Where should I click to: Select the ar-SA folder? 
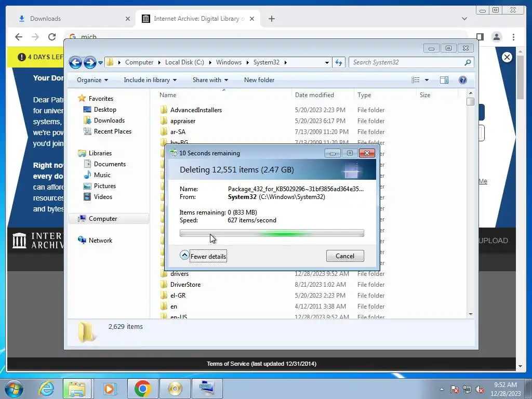178,131
